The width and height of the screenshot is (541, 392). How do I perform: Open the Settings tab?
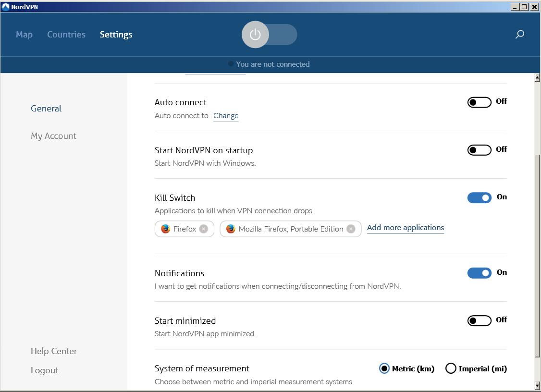116,35
